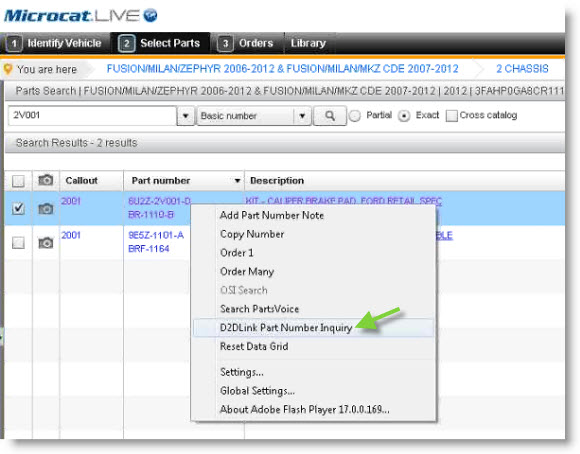Expand the 2V001 search history dropdown
Image resolution: width=580 pixels, height=454 pixels.
185,116
